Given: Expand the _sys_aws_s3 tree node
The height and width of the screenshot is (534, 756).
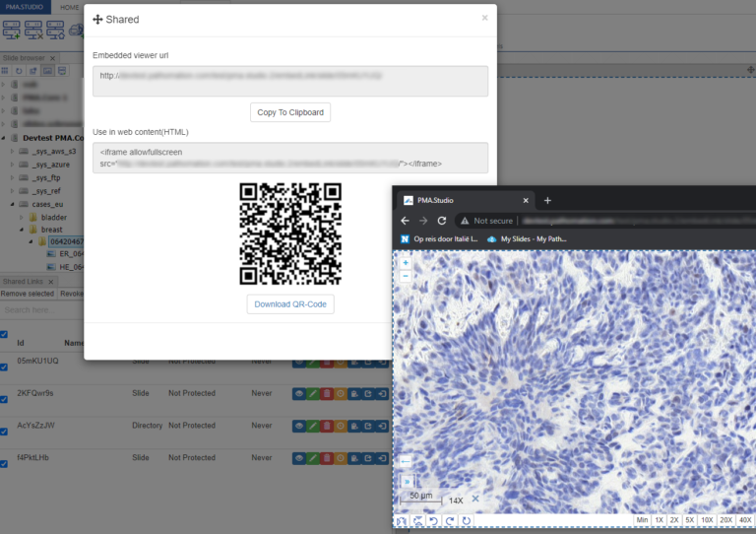Looking at the screenshot, I should coord(12,152).
